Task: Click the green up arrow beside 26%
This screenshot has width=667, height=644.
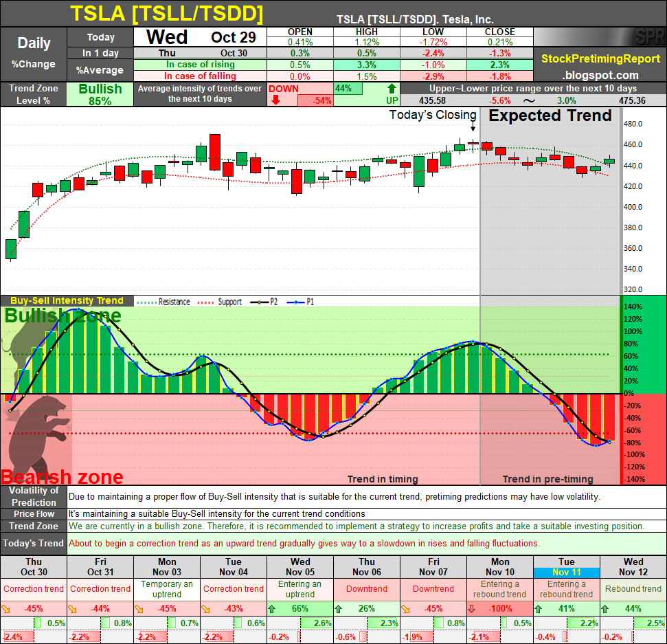Action: click(339, 609)
